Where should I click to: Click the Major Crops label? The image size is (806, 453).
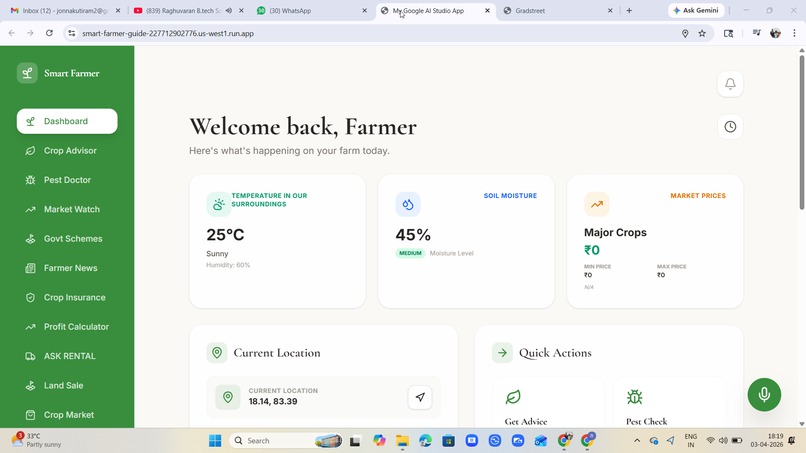(x=615, y=232)
